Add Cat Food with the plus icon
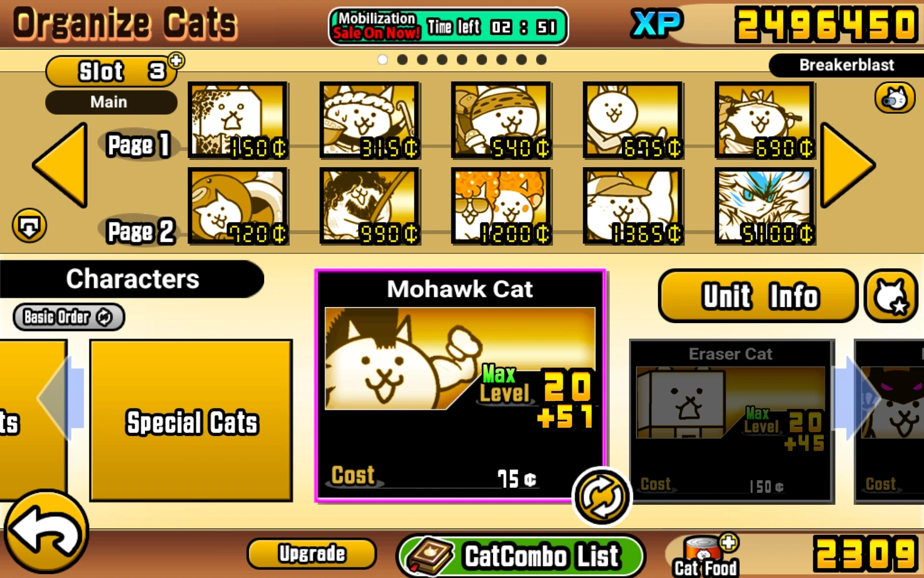 (x=729, y=542)
